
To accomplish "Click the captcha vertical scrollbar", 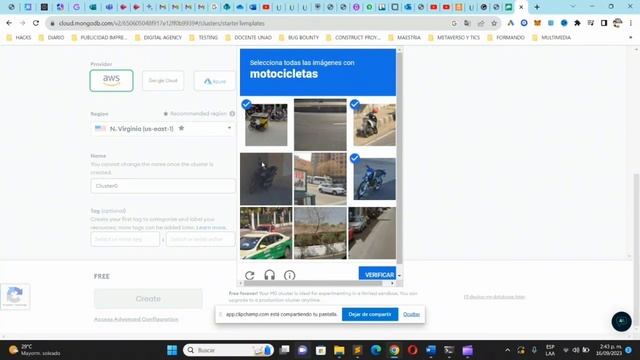I will pyautogui.click(x=400, y=158).
